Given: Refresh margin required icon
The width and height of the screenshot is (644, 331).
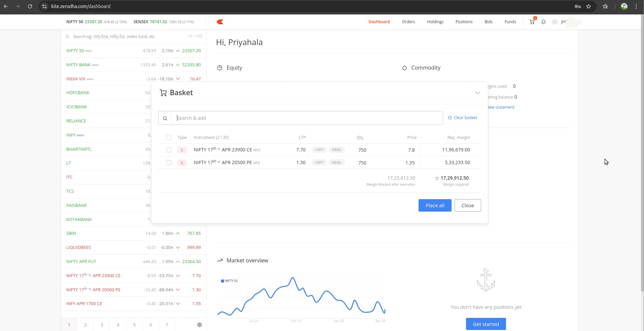Looking at the screenshot, I should coord(437,178).
